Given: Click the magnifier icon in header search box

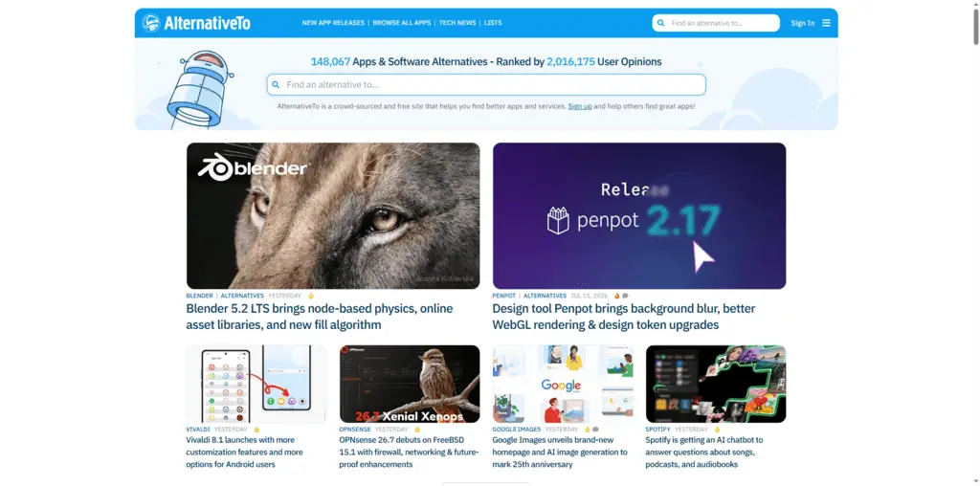Looking at the screenshot, I should 661,23.
